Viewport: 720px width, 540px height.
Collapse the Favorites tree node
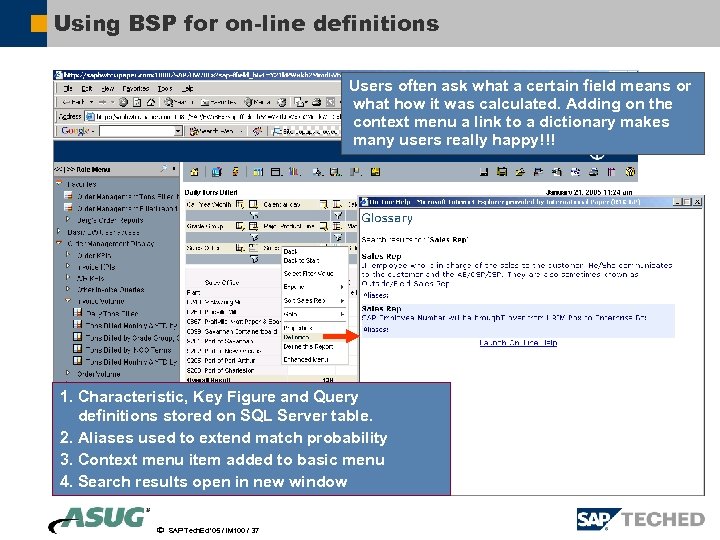[59, 183]
